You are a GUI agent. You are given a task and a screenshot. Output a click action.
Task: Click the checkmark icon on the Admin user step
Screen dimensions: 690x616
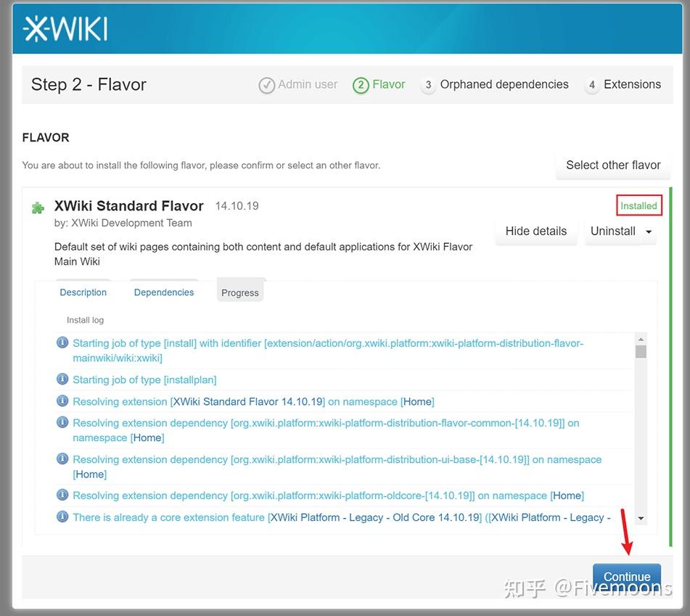coord(268,84)
